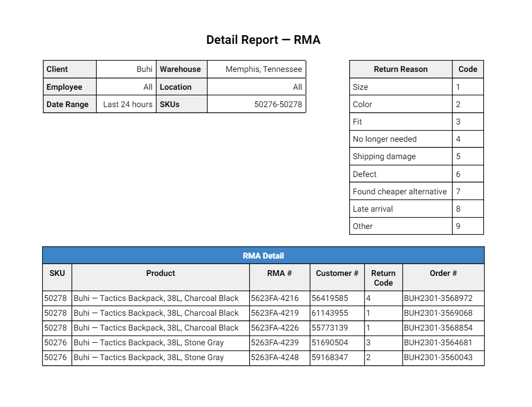
Task: Click the "All" value beside Employee
Action: [148, 87]
